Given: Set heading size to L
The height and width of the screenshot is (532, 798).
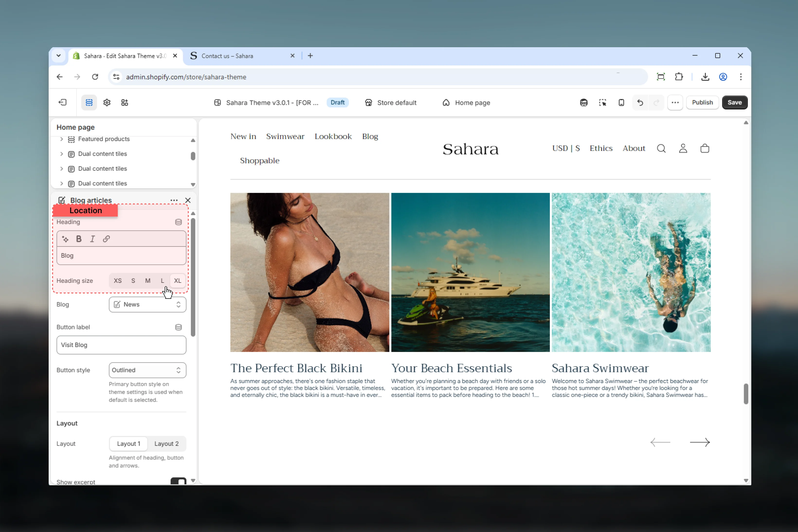Looking at the screenshot, I should [x=163, y=281].
